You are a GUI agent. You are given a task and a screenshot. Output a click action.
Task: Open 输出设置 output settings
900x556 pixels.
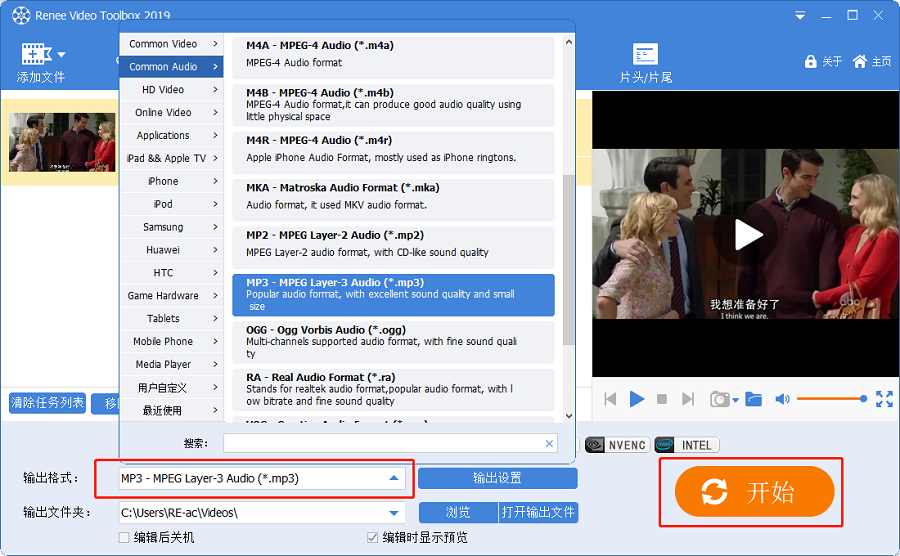497,478
